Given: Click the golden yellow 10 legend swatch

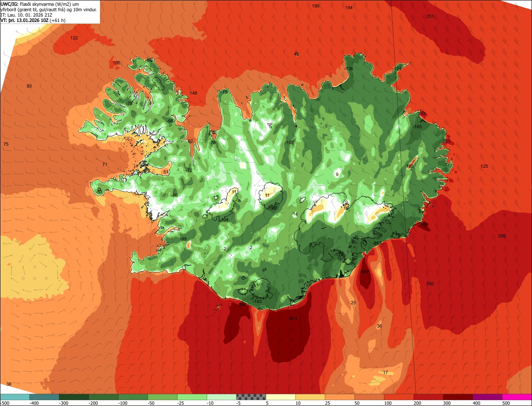Looking at the screenshot, I should (310, 397).
